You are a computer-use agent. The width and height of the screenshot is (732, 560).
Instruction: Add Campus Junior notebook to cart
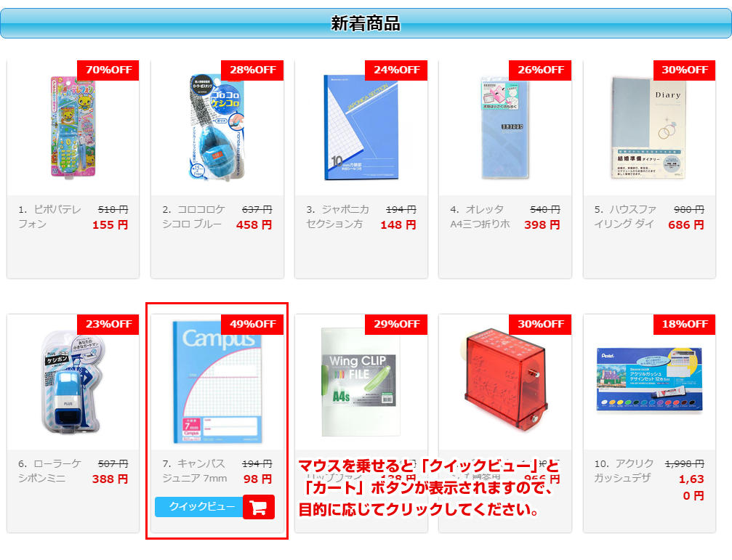[259, 506]
